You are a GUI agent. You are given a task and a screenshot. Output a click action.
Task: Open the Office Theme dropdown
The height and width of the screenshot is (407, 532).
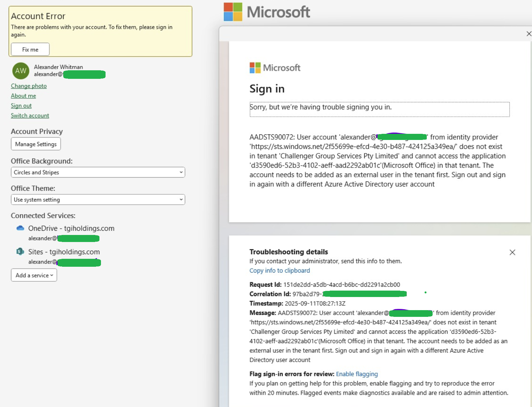coord(98,199)
